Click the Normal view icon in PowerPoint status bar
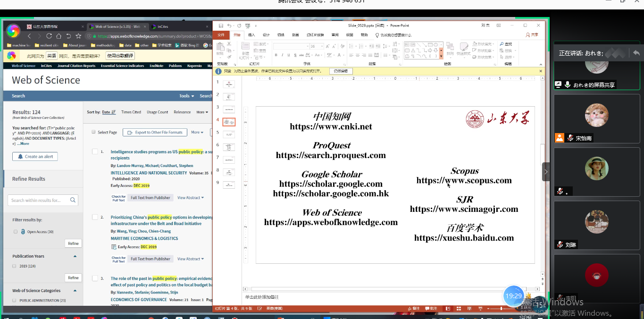 pyautogui.click(x=449, y=309)
